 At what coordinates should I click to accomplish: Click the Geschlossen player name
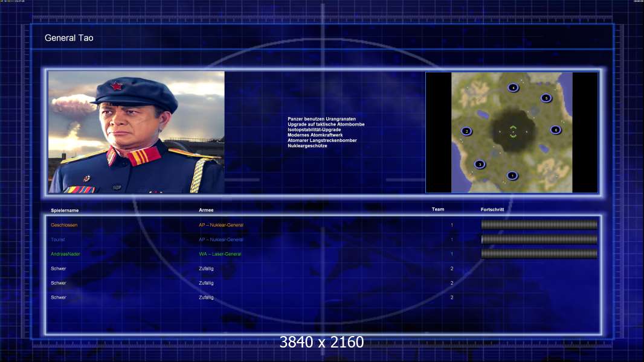click(x=64, y=225)
